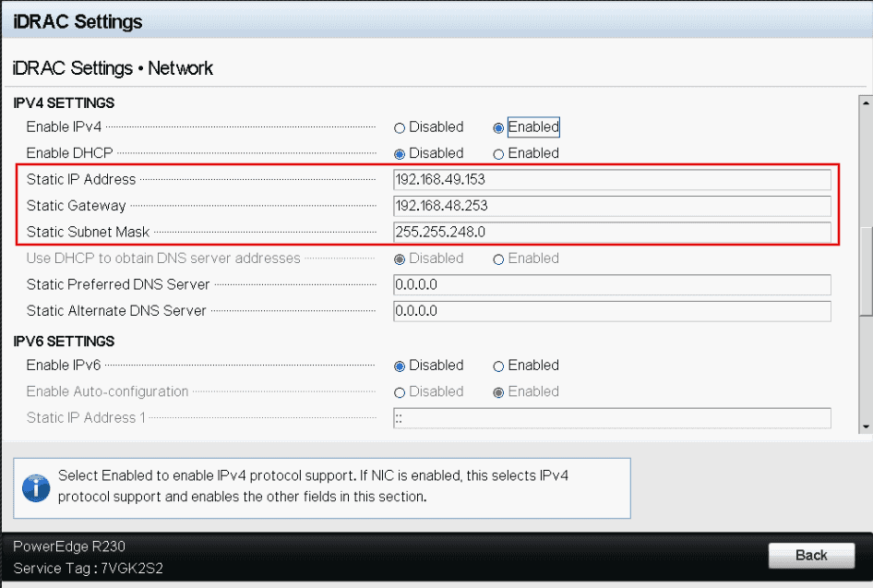Viewport: 873px width, 588px height.
Task: Choose Disabled for Enable Auto-configuration
Action: tap(400, 392)
